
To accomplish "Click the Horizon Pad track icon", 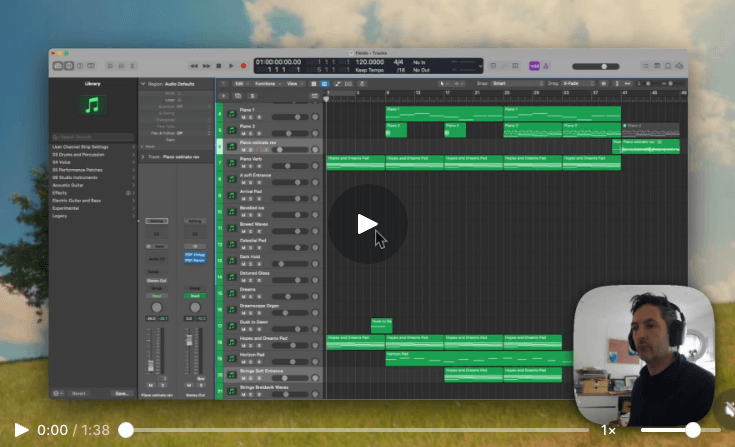I will (x=232, y=358).
